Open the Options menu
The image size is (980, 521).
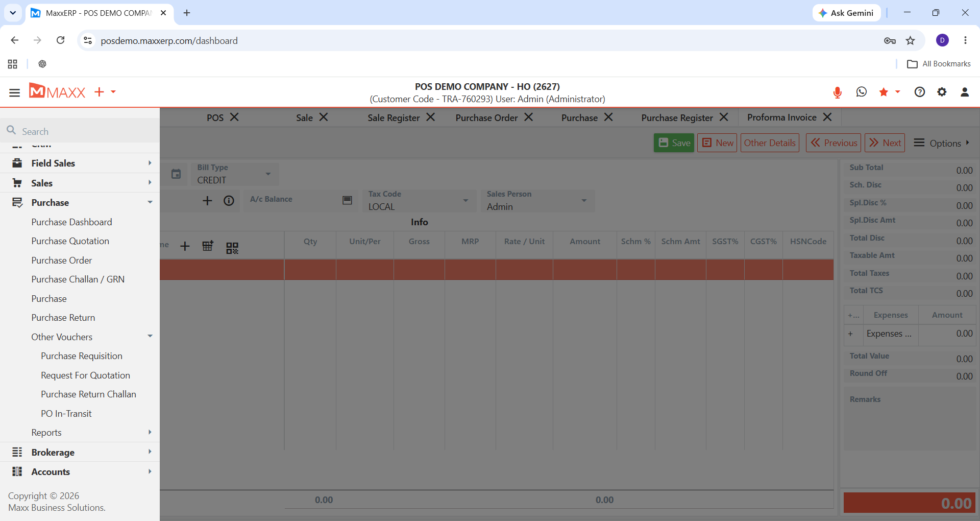[941, 143]
